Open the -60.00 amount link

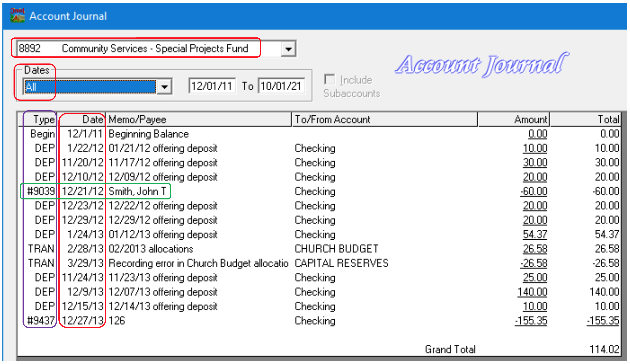[x=534, y=191]
